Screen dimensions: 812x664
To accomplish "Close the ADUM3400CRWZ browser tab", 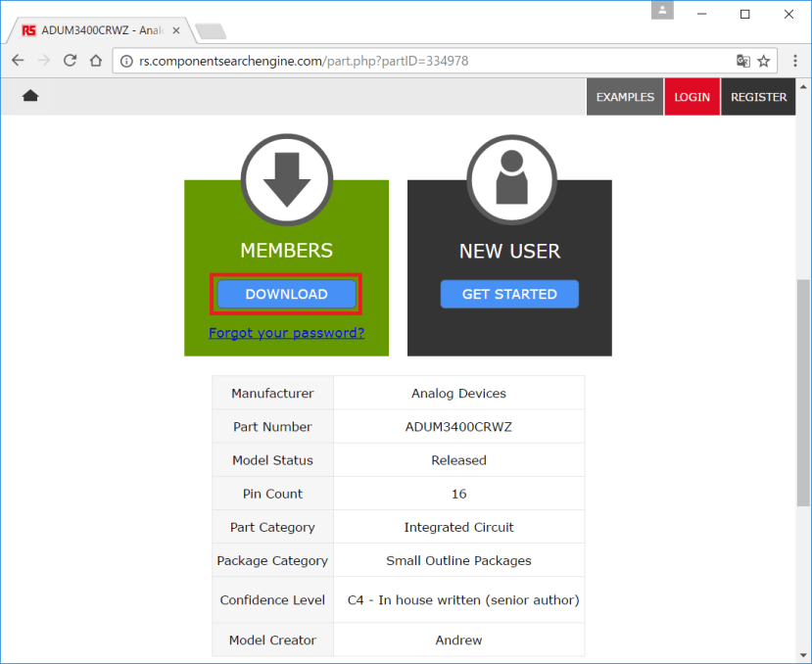I will pos(176,30).
